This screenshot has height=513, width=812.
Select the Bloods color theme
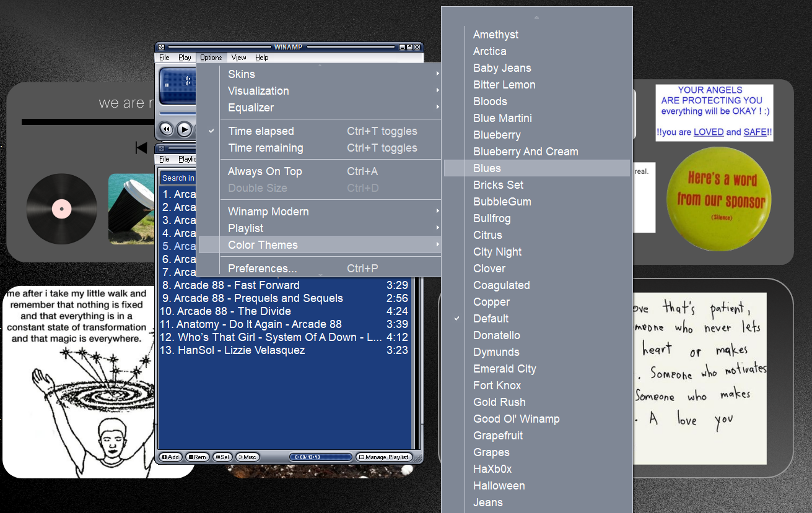tap(537, 101)
